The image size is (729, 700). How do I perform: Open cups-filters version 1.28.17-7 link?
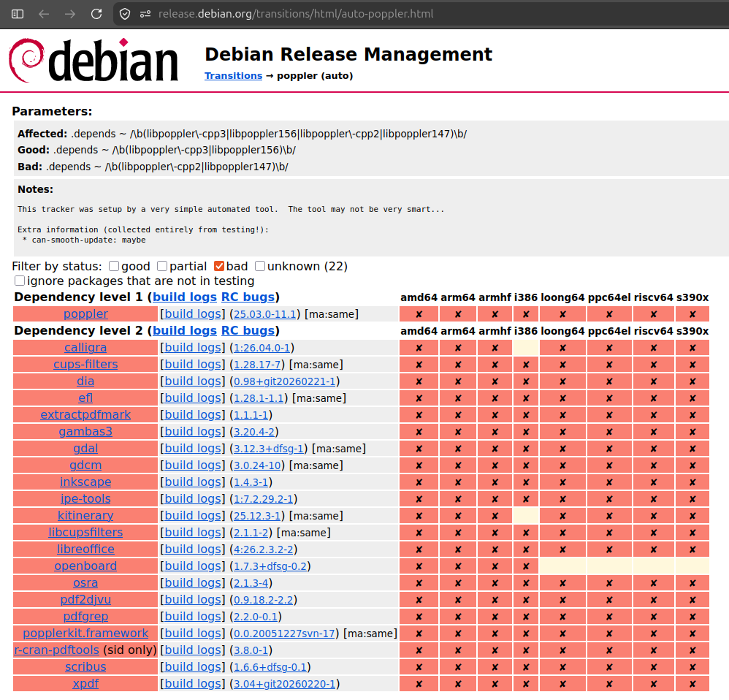click(x=257, y=365)
